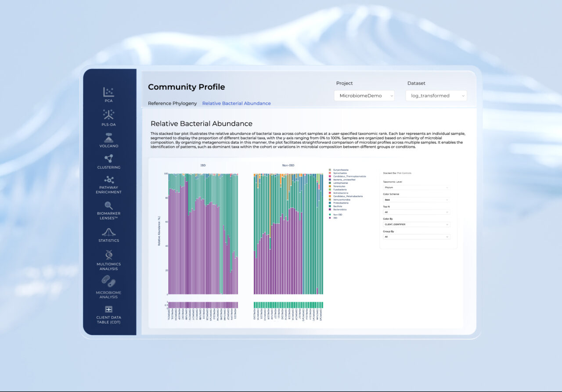Select the PLS-DA sidebar icon

(108, 115)
